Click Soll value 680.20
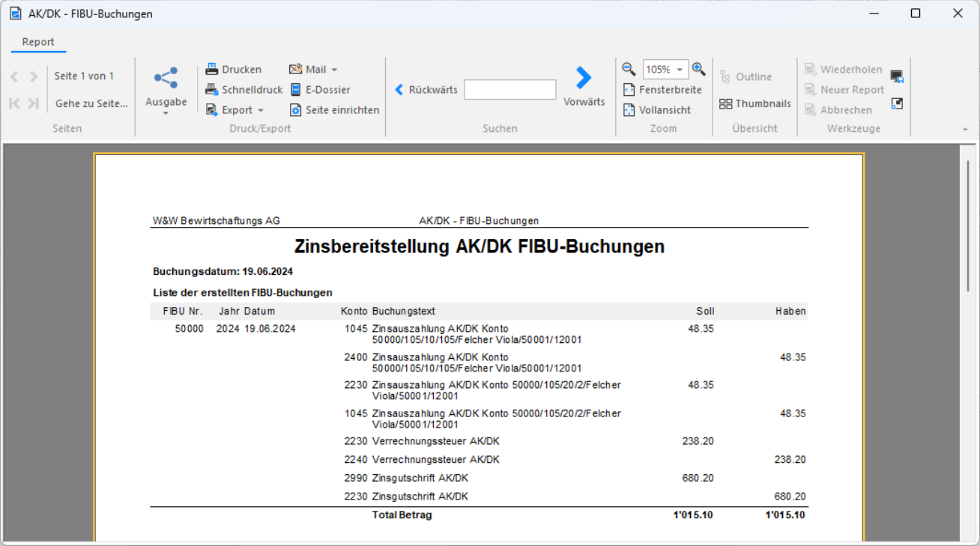 [x=698, y=478]
